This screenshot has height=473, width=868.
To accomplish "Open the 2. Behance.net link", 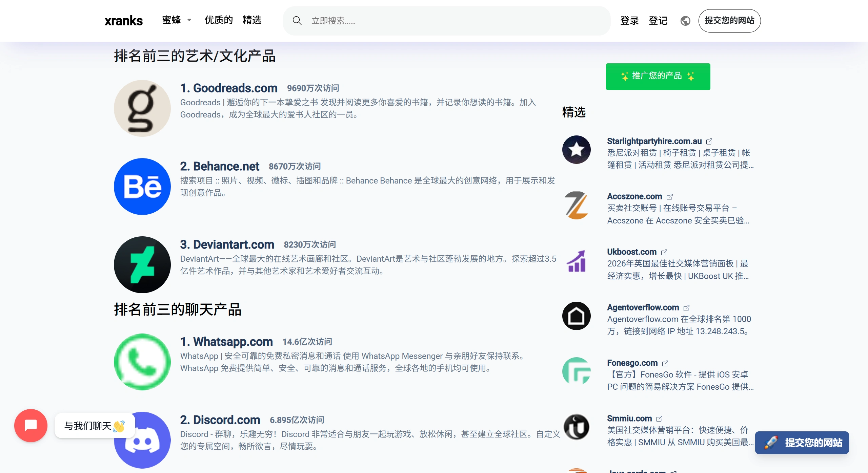I will (x=220, y=166).
